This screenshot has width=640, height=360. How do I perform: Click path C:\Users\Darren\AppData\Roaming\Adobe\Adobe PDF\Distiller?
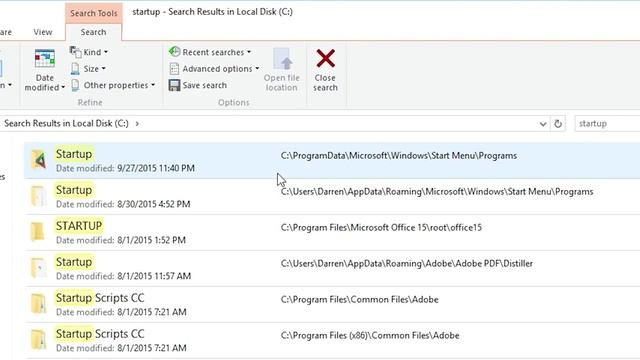pos(407,263)
